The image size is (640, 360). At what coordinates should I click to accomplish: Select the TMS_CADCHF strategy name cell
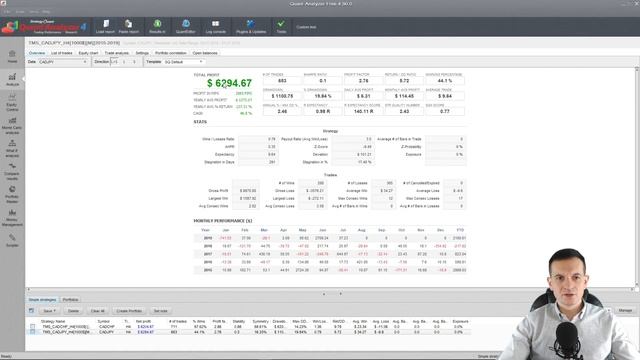(x=66, y=327)
